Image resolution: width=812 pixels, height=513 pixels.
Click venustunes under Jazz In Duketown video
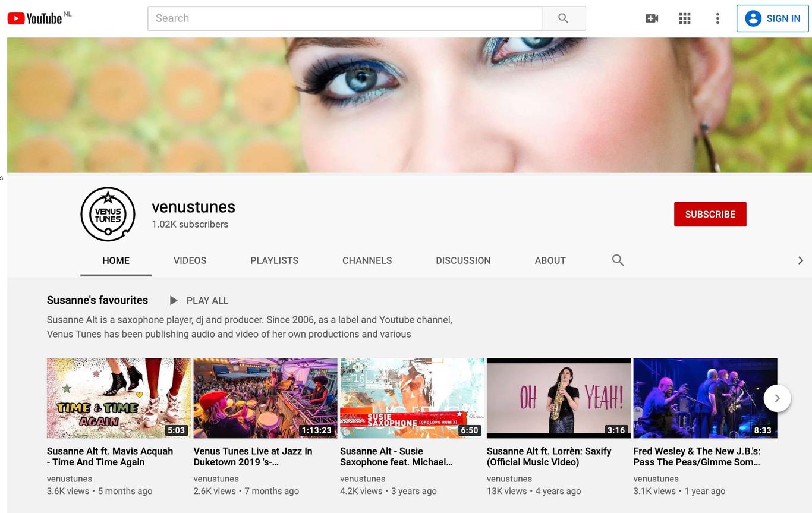point(216,479)
